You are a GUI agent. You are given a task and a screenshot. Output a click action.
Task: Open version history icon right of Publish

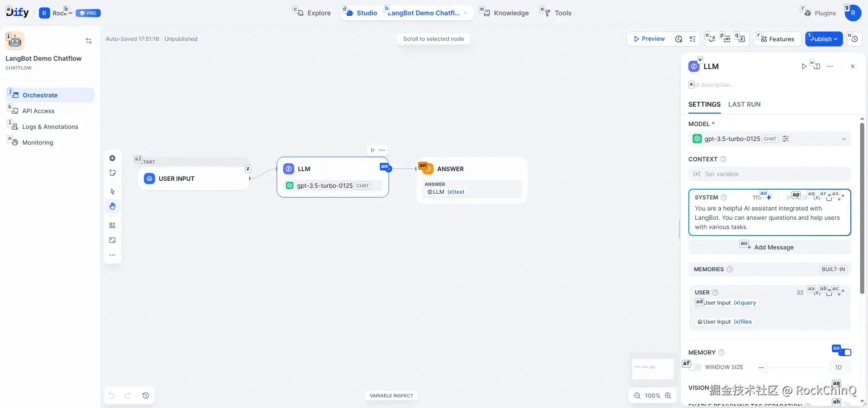pyautogui.click(x=855, y=39)
